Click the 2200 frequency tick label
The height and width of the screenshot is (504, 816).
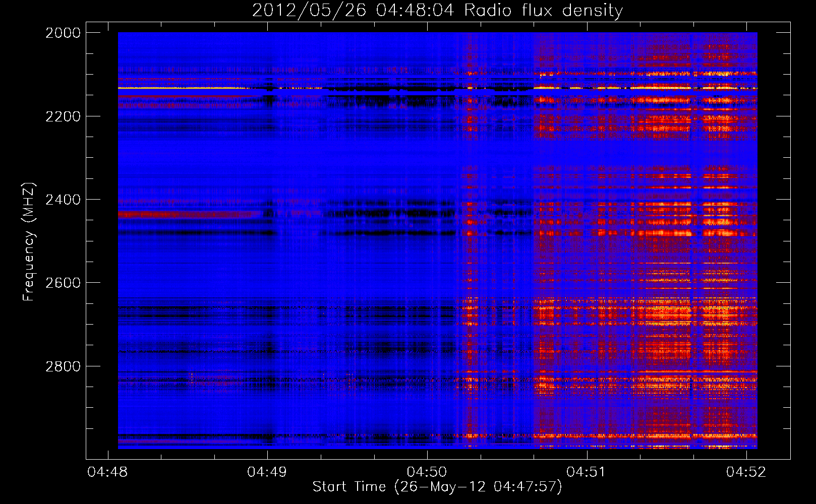click(x=63, y=116)
